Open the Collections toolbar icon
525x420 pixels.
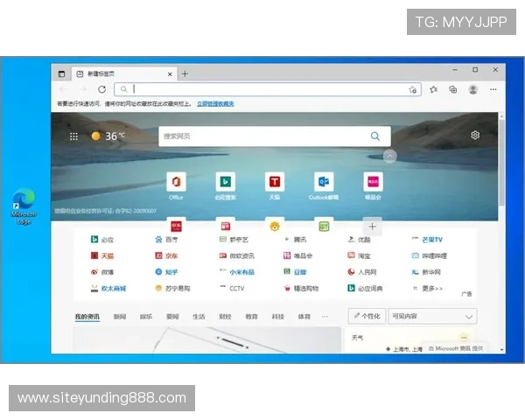[452, 89]
